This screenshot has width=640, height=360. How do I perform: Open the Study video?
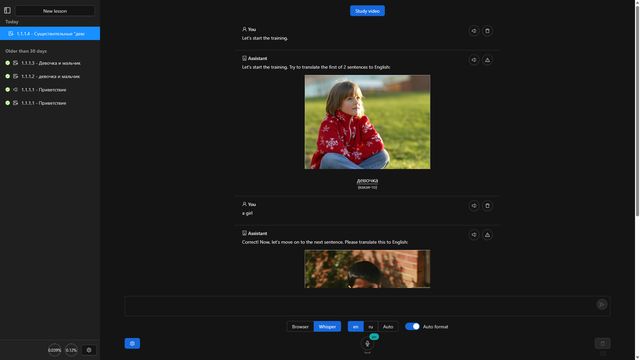coord(367,11)
